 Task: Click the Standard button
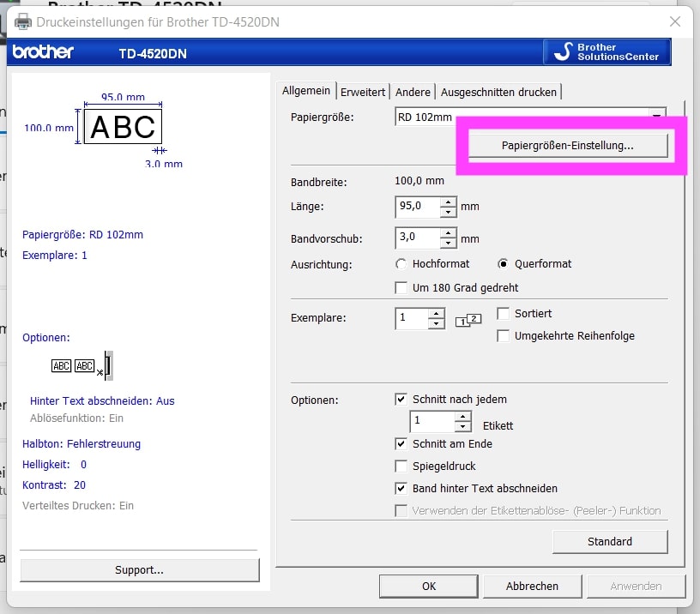610,542
